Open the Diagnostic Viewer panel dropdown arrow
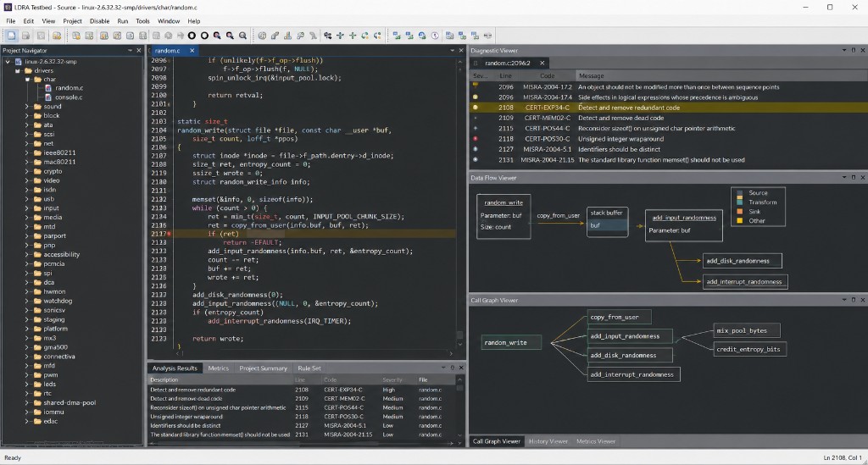The width and height of the screenshot is (868, 465). click(x=844, y=50)
